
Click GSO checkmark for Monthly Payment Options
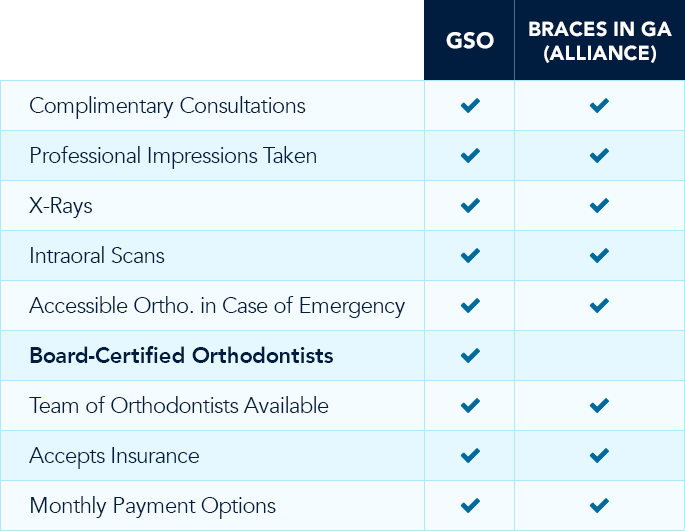470,505
